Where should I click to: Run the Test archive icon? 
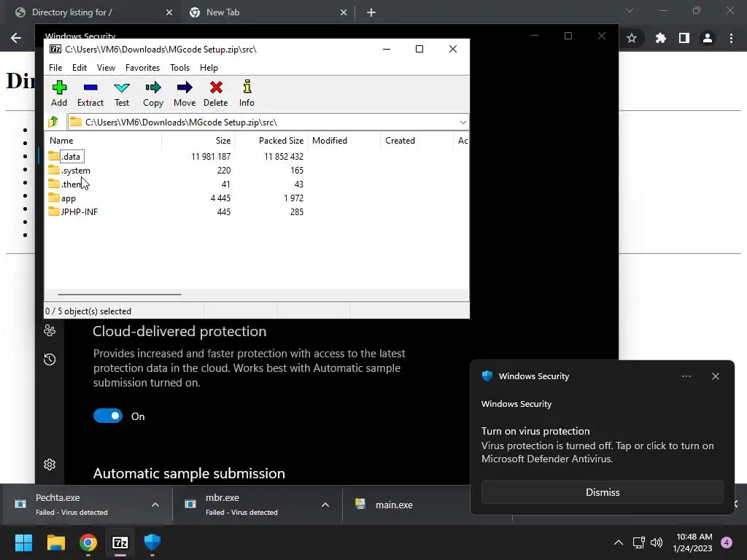122,93
